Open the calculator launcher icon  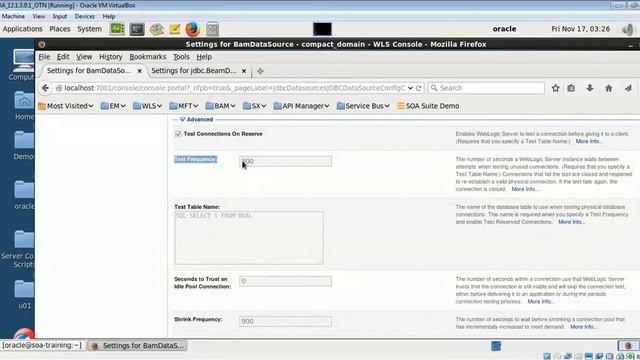pyautogui.click(x=212, y=29)
